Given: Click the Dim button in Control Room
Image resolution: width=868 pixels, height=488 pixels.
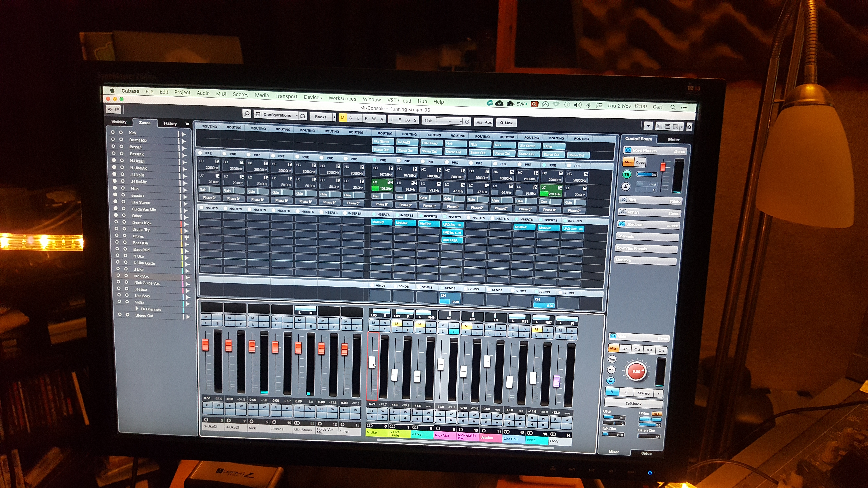Looking at the screenshot, I should (x=612, y=359).
